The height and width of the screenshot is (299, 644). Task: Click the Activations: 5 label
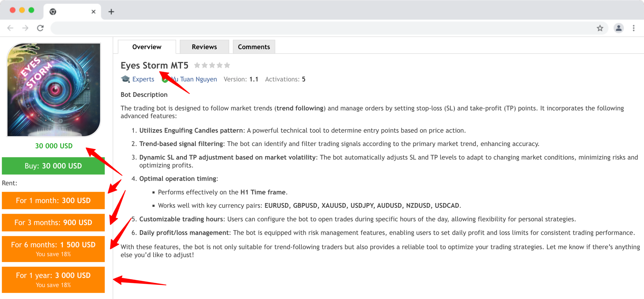click(x=285, y=79)
